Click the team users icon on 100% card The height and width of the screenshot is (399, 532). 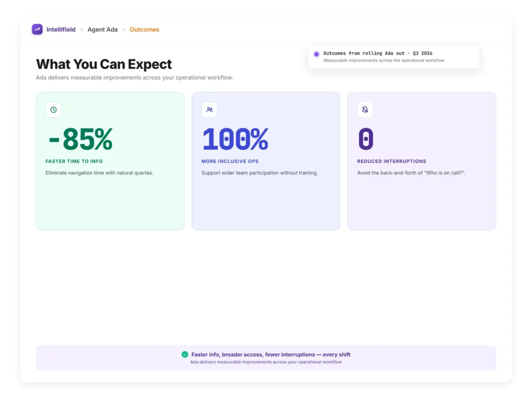point(209,110)
